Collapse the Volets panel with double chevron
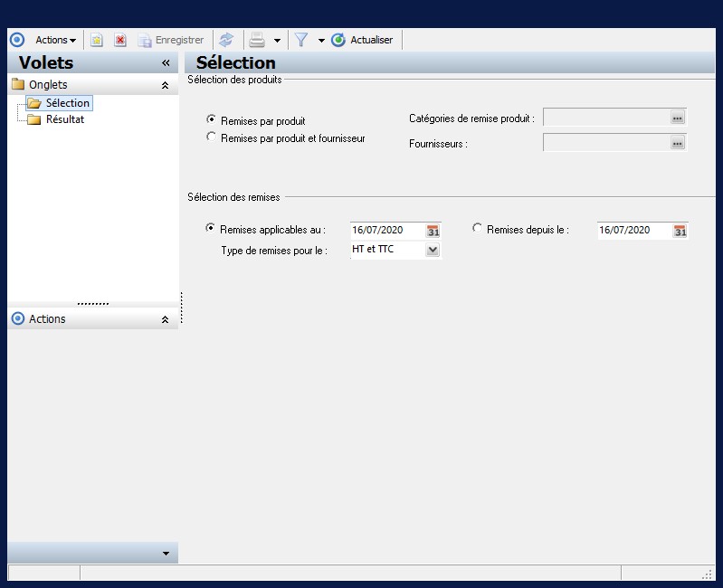The image size is (723, 588). point(166,63)
